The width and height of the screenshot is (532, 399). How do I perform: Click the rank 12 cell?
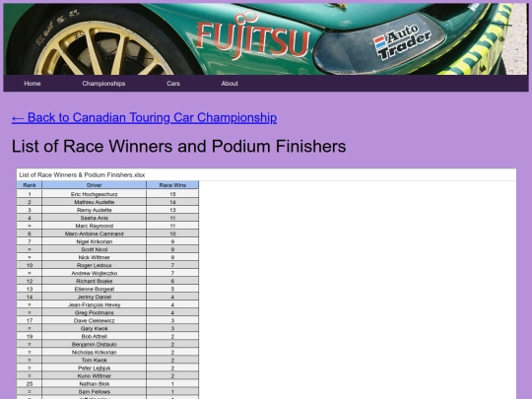[30, 281]
